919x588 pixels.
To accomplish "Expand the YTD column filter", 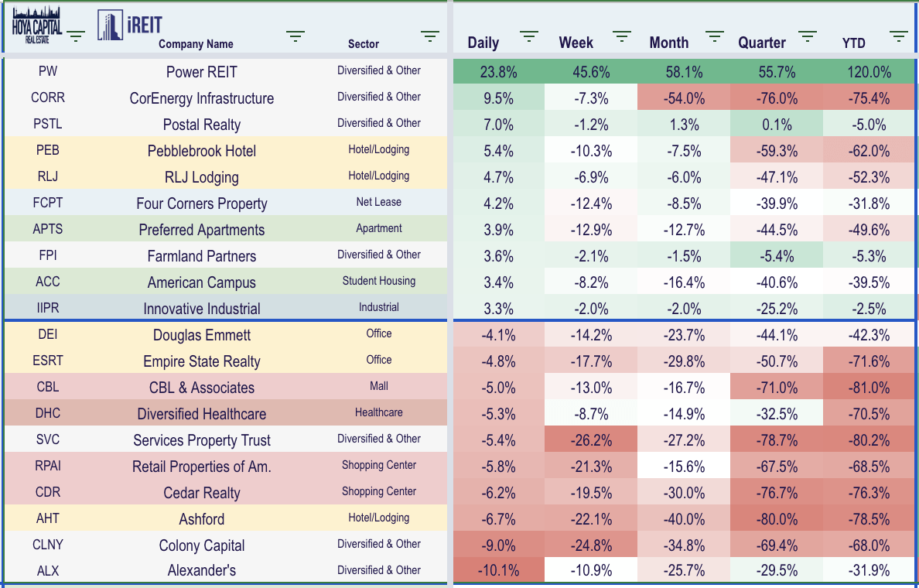I will point(898,36).
